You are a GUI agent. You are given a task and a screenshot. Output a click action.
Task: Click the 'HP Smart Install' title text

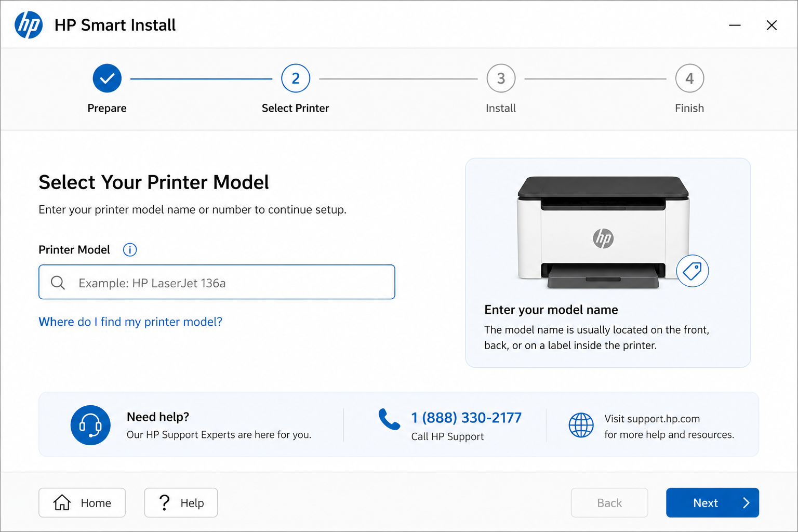[x=115, y=25]
